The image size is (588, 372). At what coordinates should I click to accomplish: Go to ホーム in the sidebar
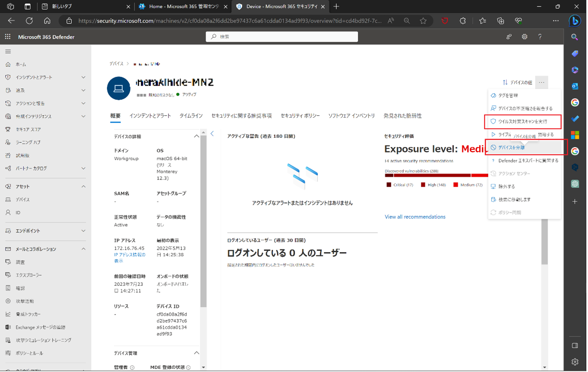[21, 65]
